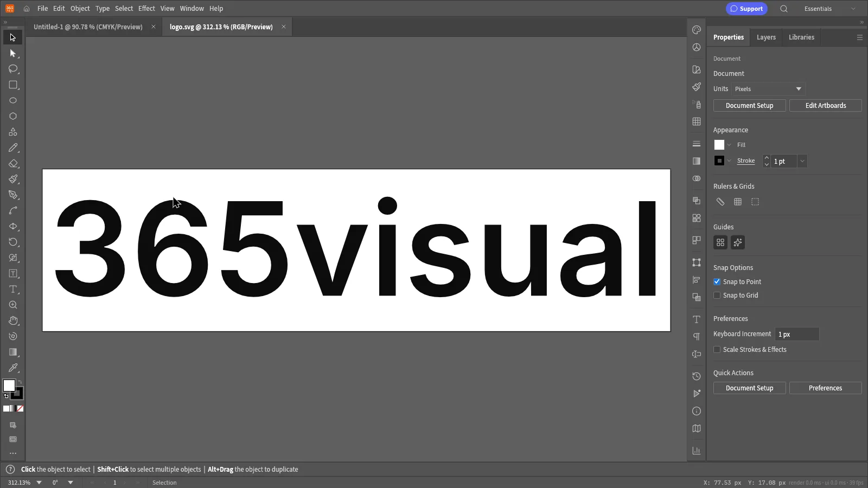This screenshot has height=488, width=868.
Task: Click the Edit Artboards button
Action: click(x=826, y=106)
